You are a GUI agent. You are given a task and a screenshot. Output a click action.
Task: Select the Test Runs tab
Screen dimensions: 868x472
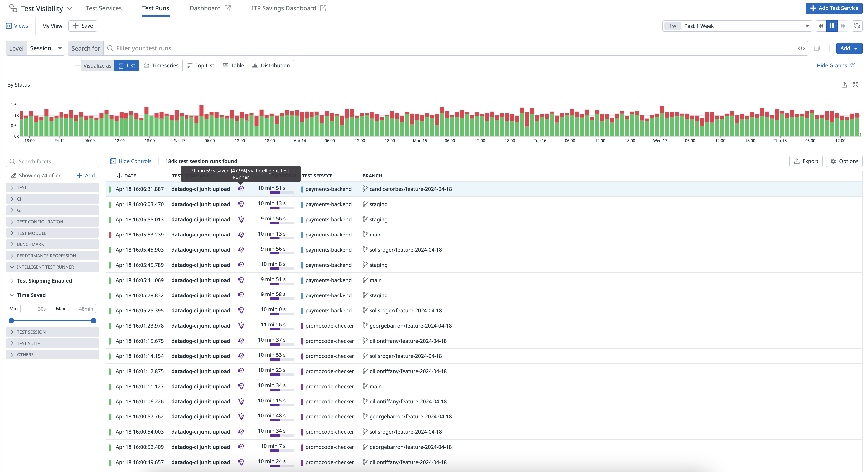(155, 8)
